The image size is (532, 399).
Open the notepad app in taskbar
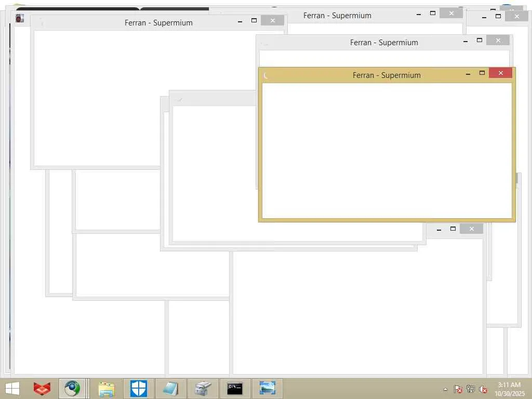[170, 389]
